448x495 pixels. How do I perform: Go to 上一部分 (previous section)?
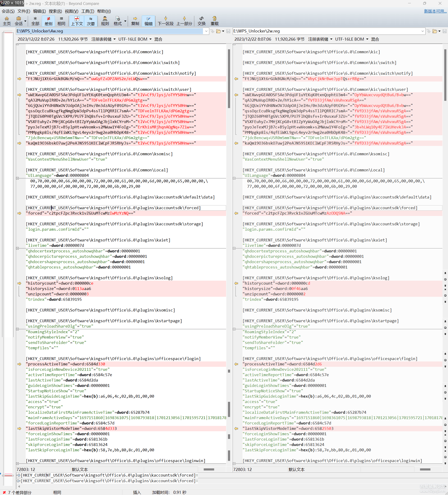pyautogui.click(x=184, y=21)
